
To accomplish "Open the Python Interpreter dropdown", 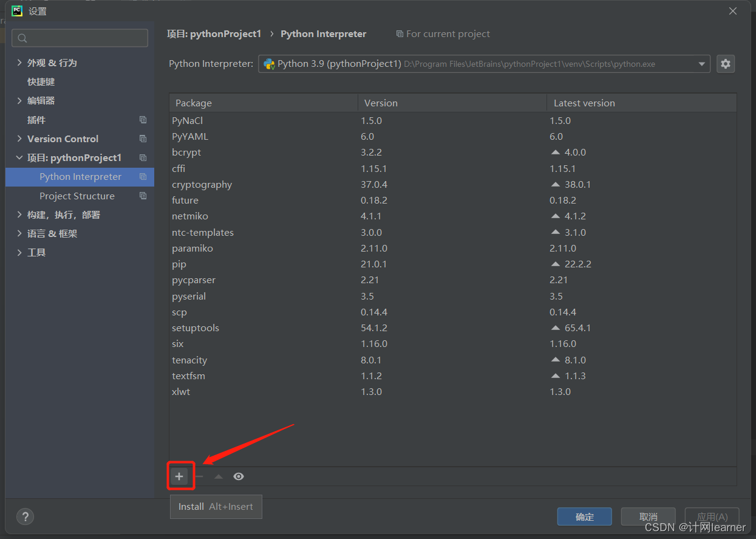I will click(x=702, y=64).
